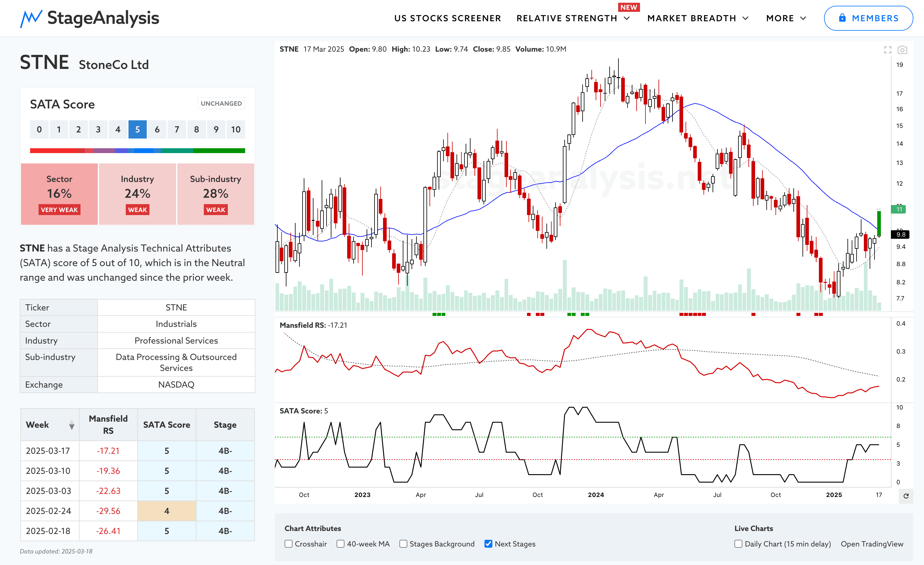Click the Members button
This screenshot has width=924, height=565.
click(868, 18)
